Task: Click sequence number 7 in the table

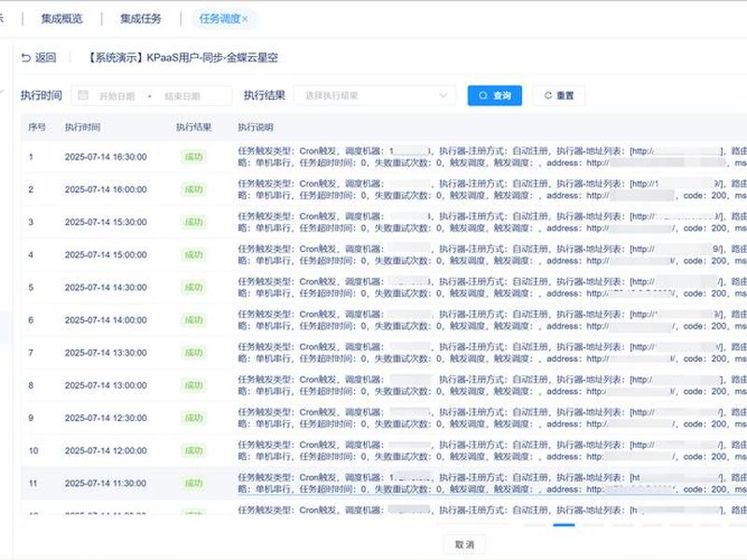Action: pos(31,353)
